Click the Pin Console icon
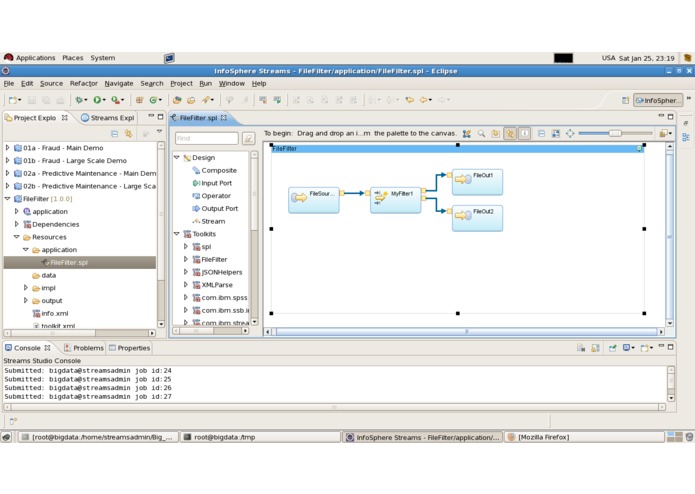Image resolution: width=695 pixels, height=494 pixels. pyautogui.click(x=613, y=348)
